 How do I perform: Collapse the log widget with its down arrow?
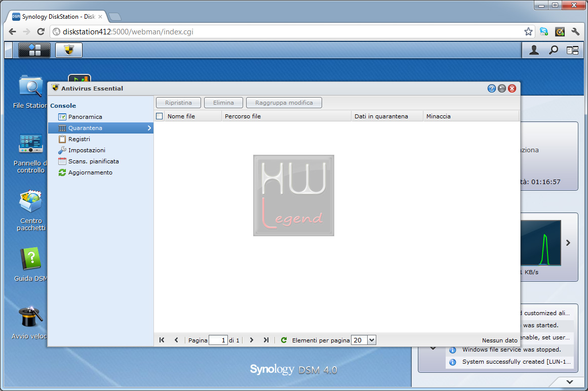click(x=433, y=349)
